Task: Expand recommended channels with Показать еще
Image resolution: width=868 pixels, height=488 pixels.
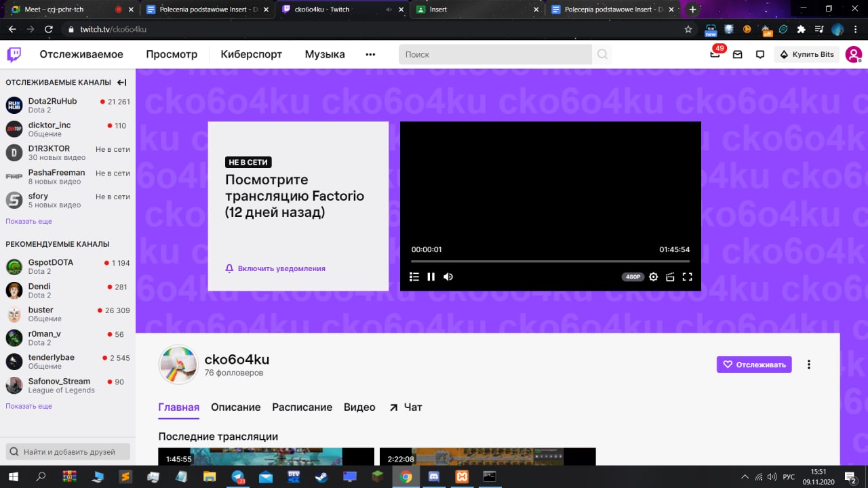Action: [x=28, y=406]
